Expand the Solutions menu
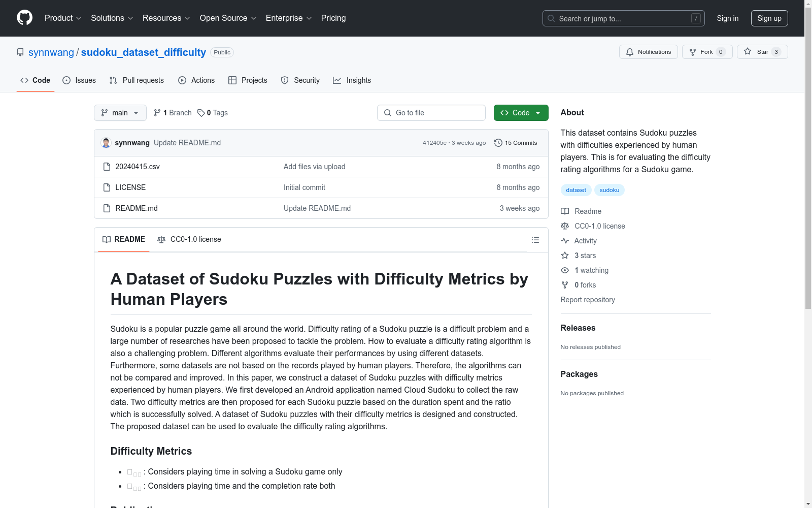812x508 pixels. (112, 18)
